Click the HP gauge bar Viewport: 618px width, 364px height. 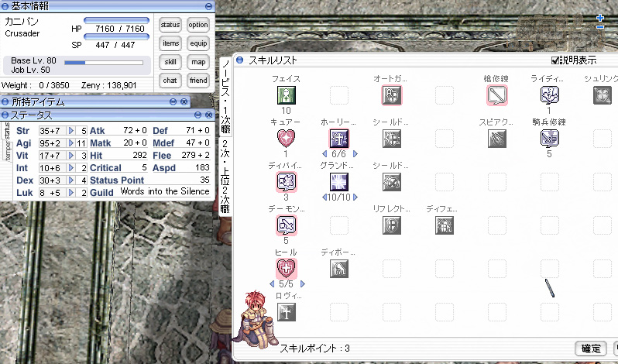117,20
